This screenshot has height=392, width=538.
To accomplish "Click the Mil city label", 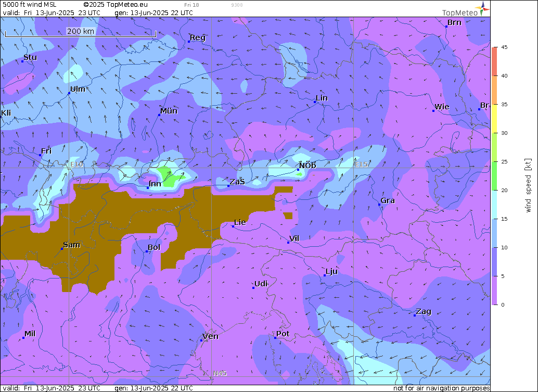I will [30, 334].
